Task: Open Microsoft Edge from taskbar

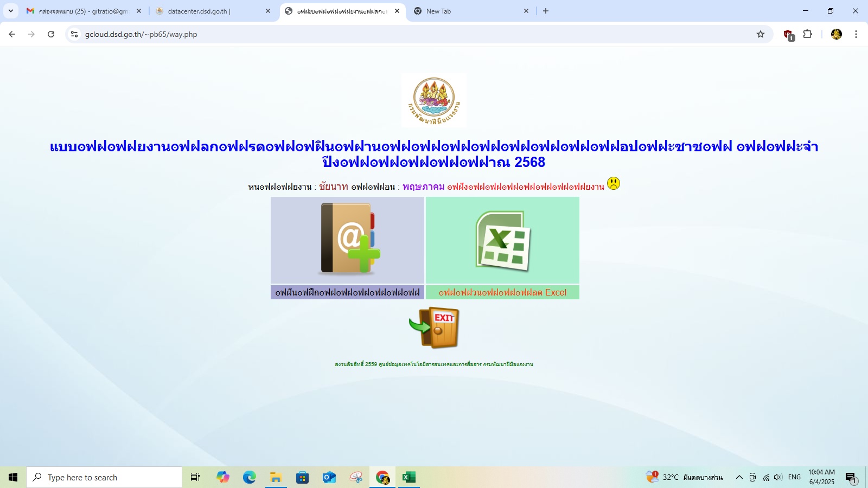Action: (250, 477)
